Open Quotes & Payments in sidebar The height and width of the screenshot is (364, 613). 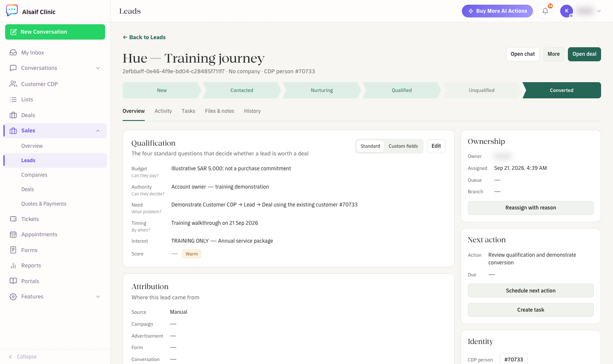click(44, 204)
